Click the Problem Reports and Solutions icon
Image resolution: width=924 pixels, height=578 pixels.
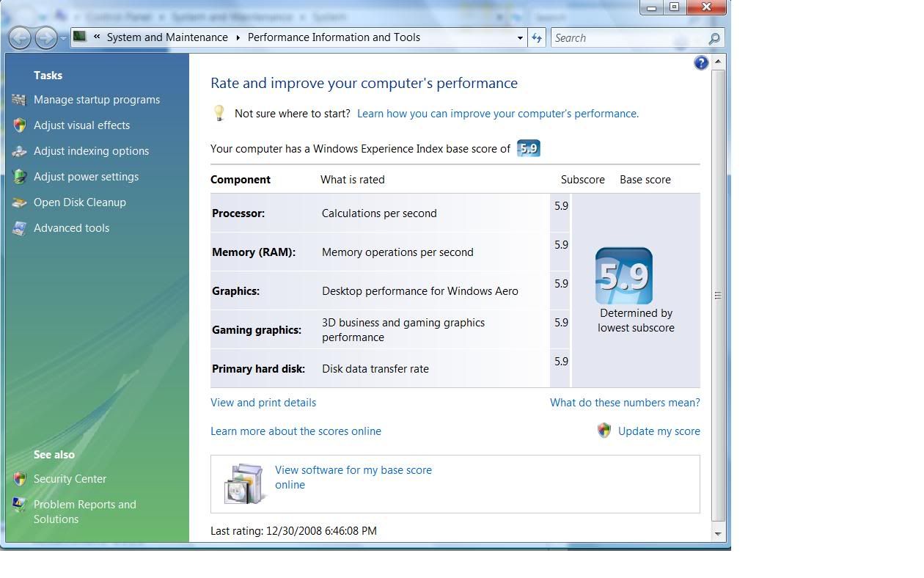point(20,505)
